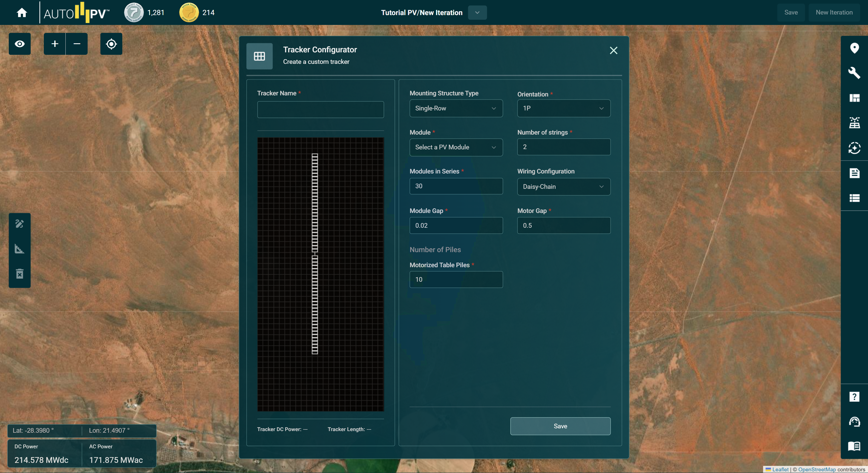
Task: Select the measure ruler tool
Action: click(x=19, y=249)
